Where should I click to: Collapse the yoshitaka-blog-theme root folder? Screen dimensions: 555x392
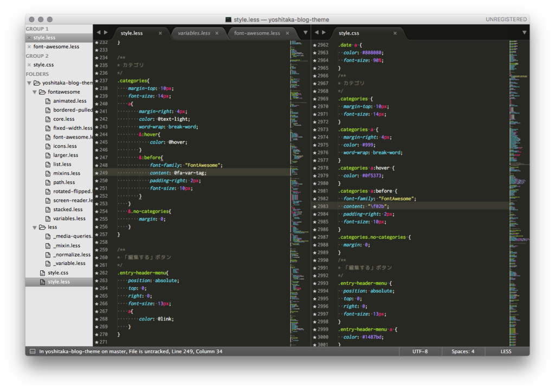coord(29,83)
